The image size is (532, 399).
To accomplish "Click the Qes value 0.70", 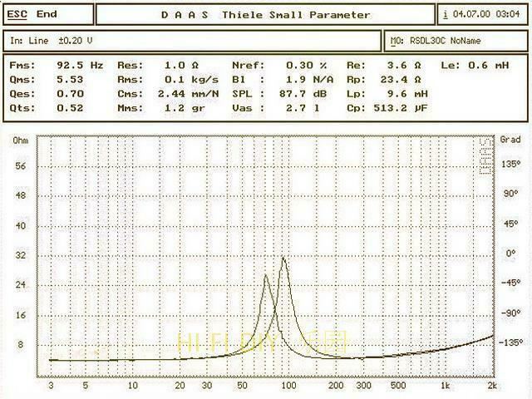I will click(70, 94).
